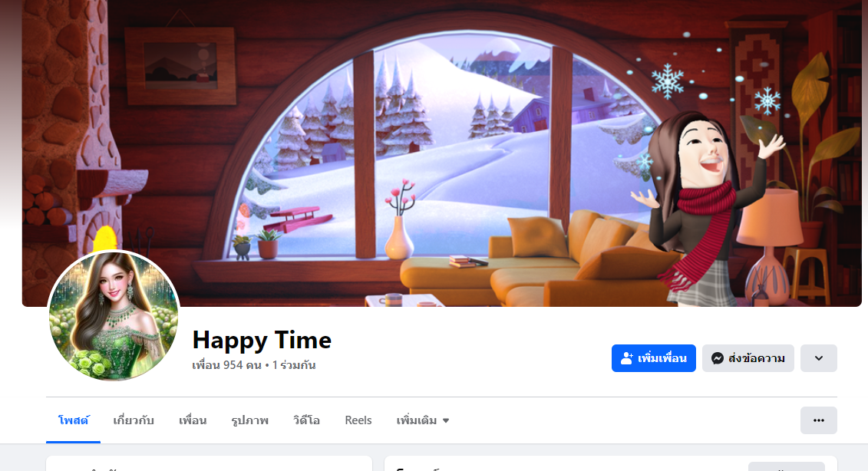868x471 pixels.
Task: Expand the เพิ่มเติม dropdown tab
Action: 422,420
